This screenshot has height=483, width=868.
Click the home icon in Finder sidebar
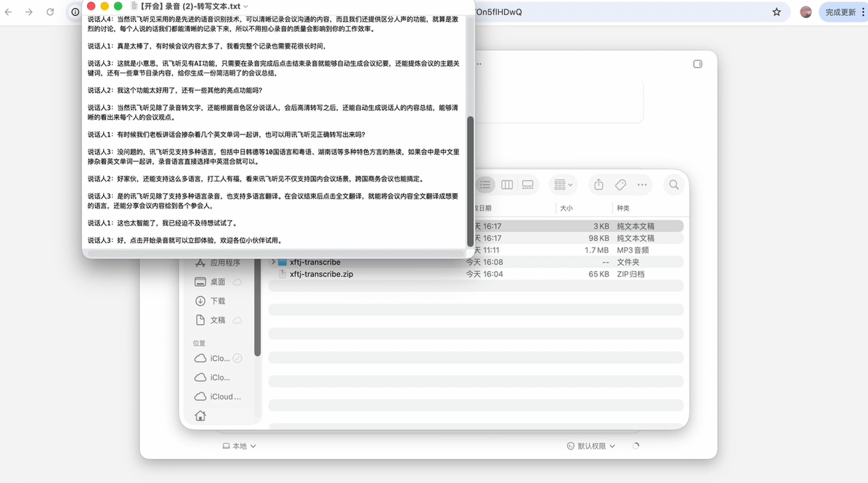[200, 415]
